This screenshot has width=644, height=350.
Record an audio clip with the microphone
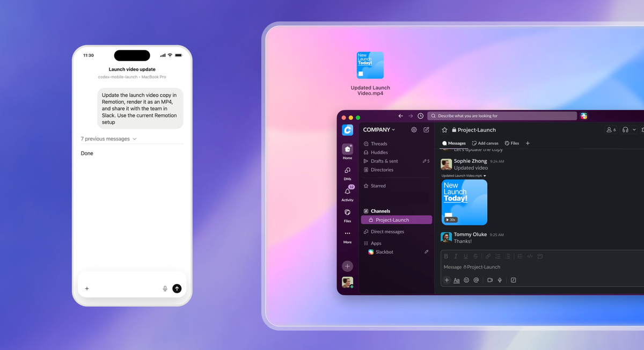click(500, 280)
